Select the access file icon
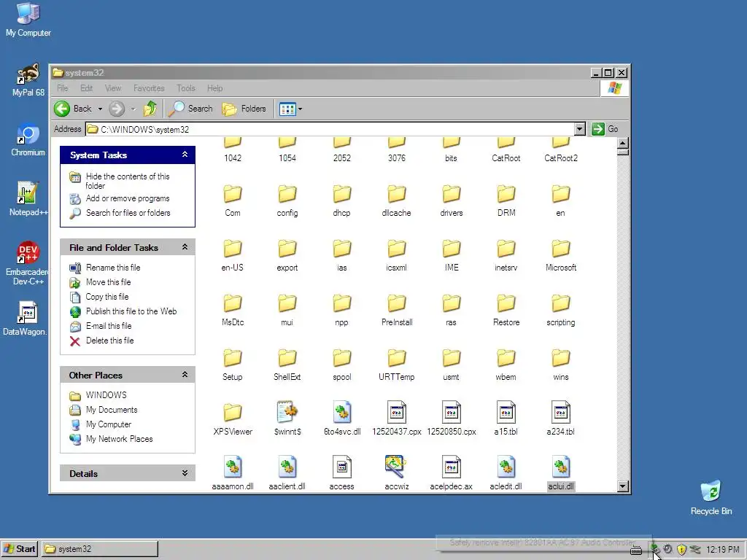 [341, 467]
